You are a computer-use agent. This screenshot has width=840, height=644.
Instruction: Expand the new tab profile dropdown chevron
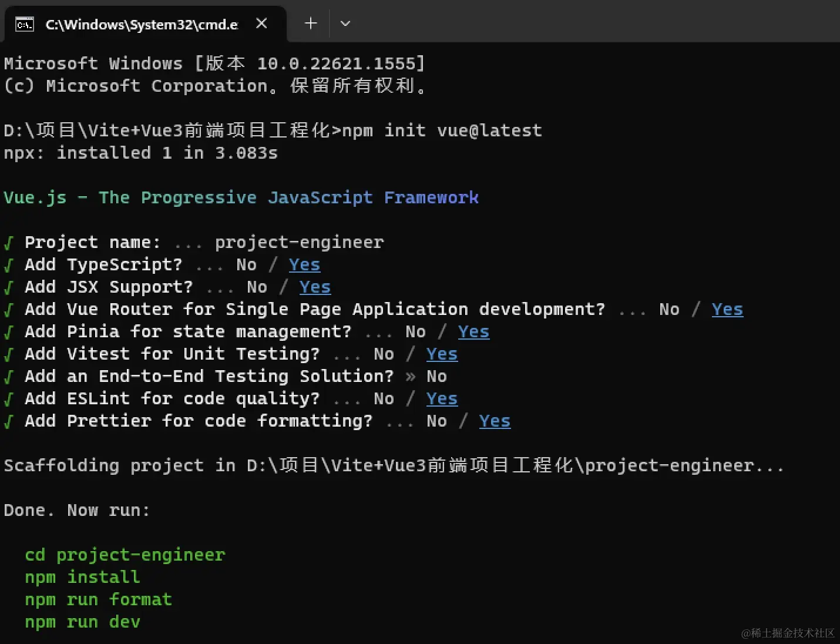click(x=345, y=24)
